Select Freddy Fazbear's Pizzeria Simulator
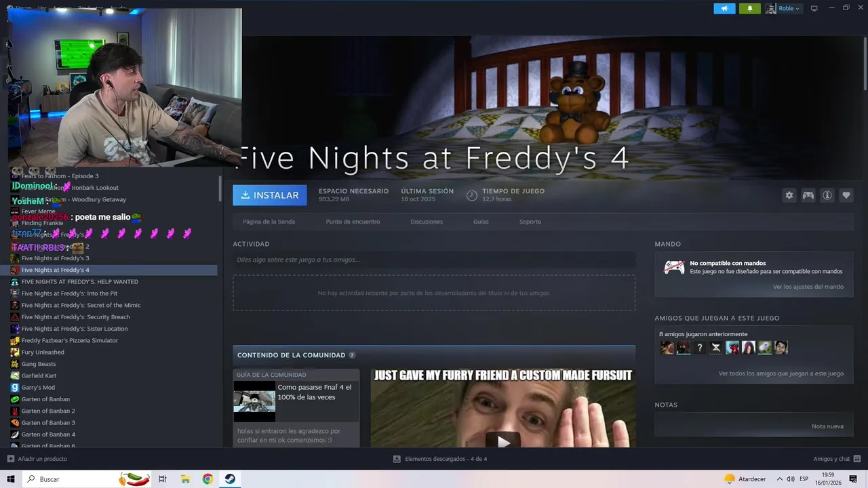 click(x=69, y=340)
